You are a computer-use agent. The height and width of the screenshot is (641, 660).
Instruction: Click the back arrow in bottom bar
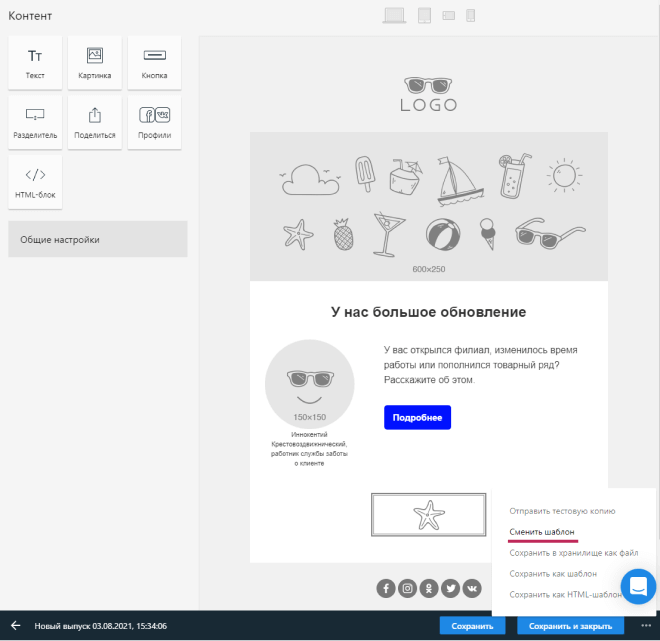(16, 626)
